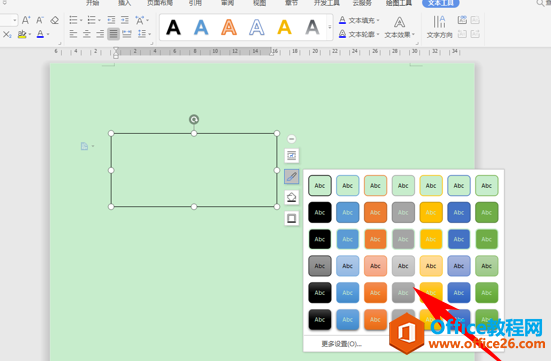This screenshot has height=361, width=552.
Task: Open the paragraph settings dialog launcher
Action: (152, 43)
